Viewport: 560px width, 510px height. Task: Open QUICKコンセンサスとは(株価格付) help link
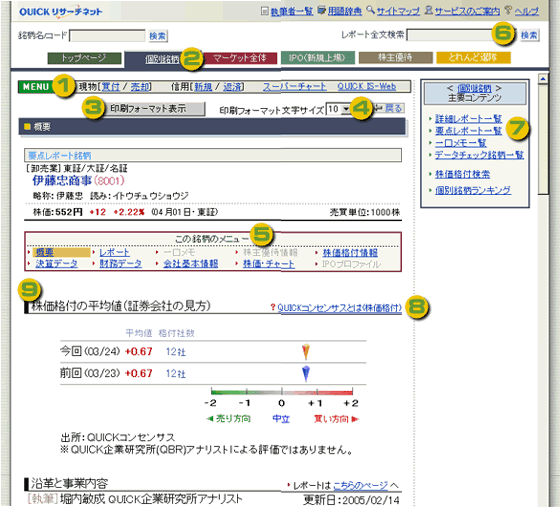point(339,308)
